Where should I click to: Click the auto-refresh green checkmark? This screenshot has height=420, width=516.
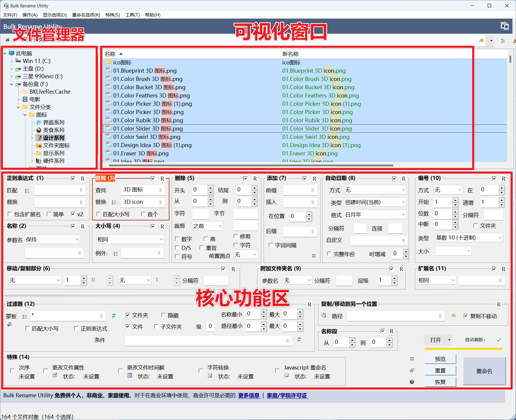pyautogui.click(x=499, y=340)
